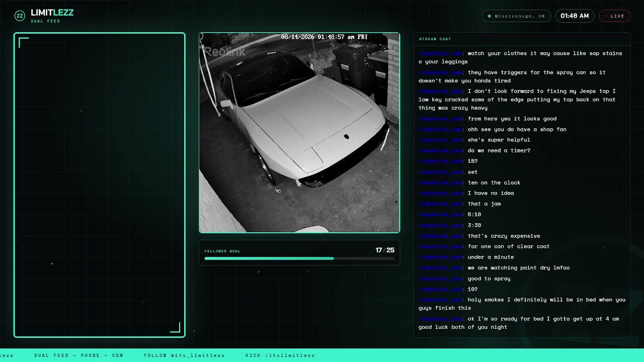This screenshot has height=362, width=644.
Task: Click the ZZ circular logo icon
Action: point(20,16)
